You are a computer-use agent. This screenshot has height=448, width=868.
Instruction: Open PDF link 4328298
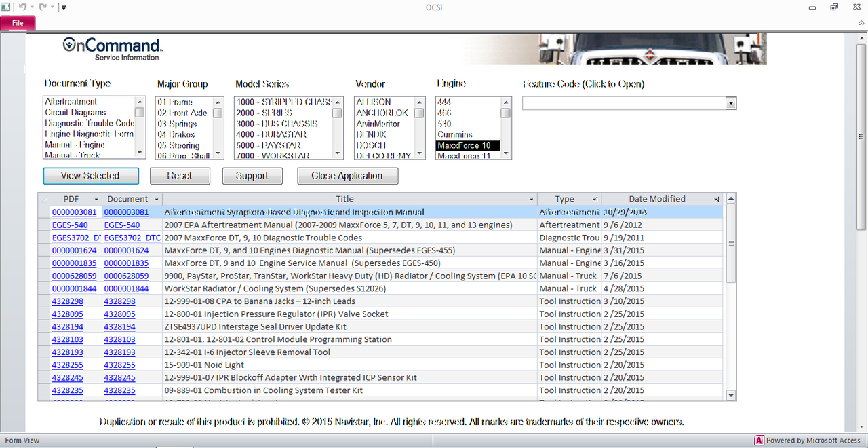pos(68,301)
